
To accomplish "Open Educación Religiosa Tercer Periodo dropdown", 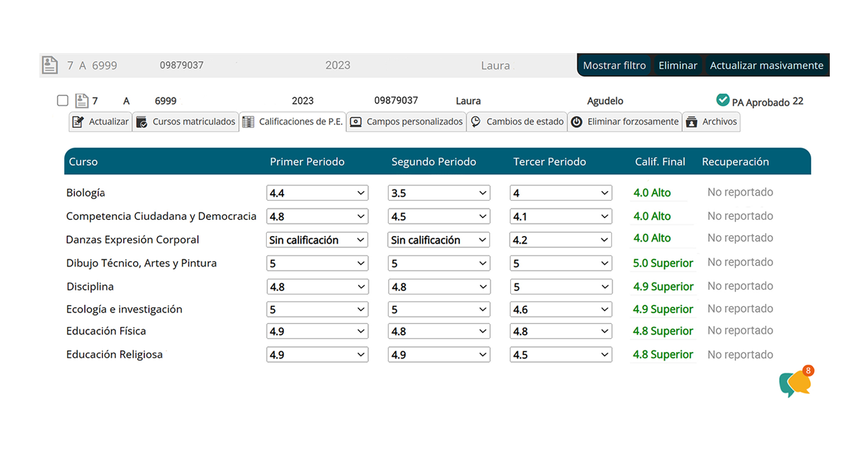I will pyautogui.click(x=561, y=355).
